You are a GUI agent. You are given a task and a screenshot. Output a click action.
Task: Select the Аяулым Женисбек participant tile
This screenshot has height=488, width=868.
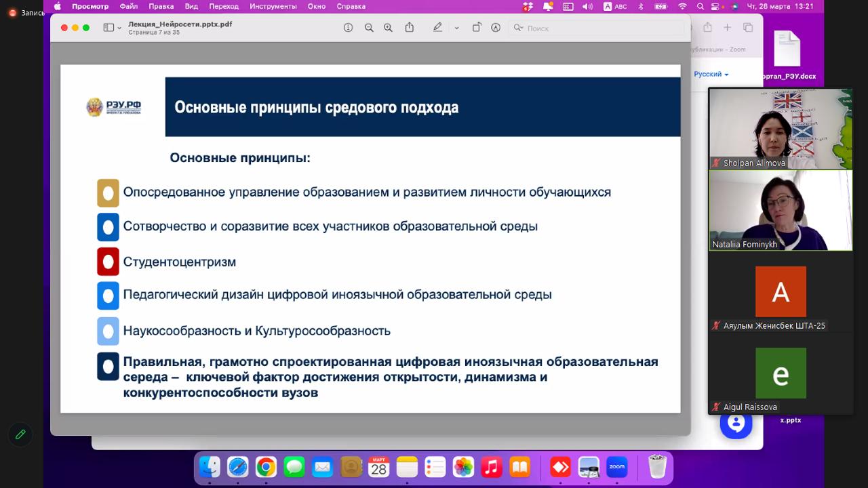781,292
